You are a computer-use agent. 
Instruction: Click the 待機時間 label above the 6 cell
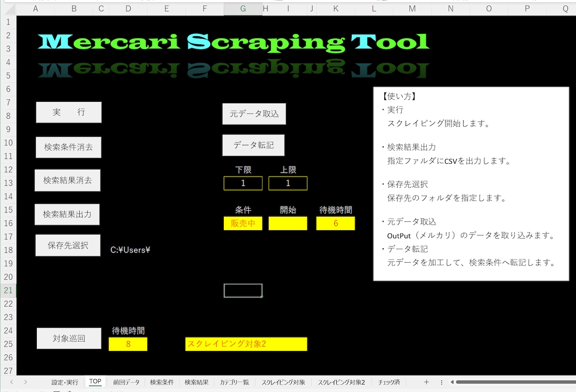336,210
